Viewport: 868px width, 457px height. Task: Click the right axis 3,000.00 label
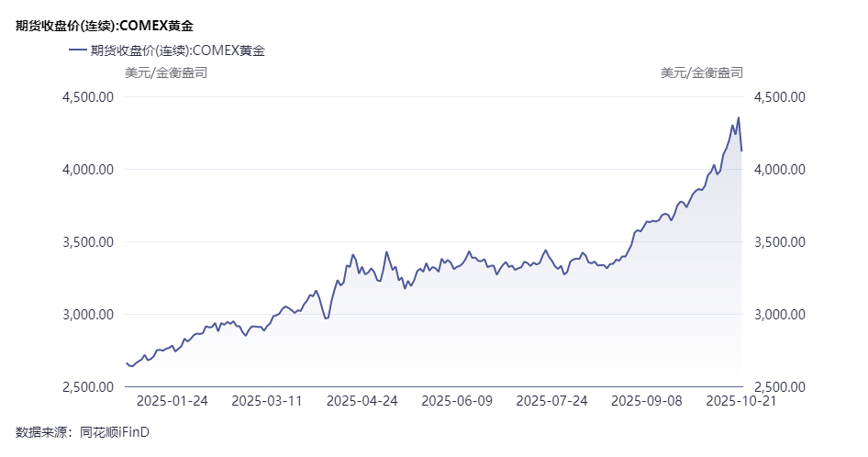[x=779, y=315]
